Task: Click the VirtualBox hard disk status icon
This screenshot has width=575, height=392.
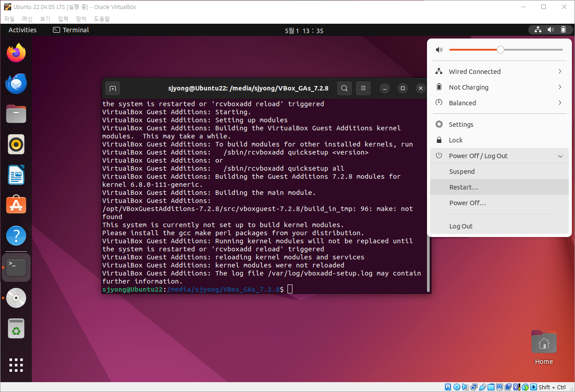Action: [x=448, y=387]
